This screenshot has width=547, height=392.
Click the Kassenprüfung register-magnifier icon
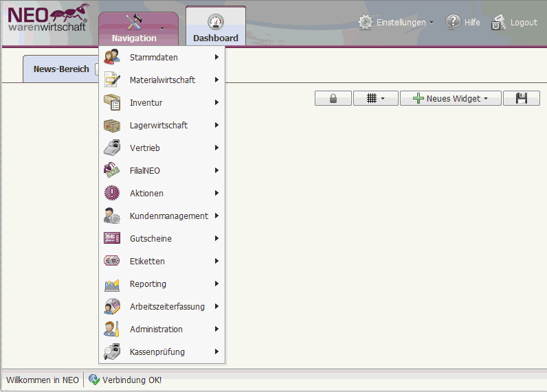(112, 351)
